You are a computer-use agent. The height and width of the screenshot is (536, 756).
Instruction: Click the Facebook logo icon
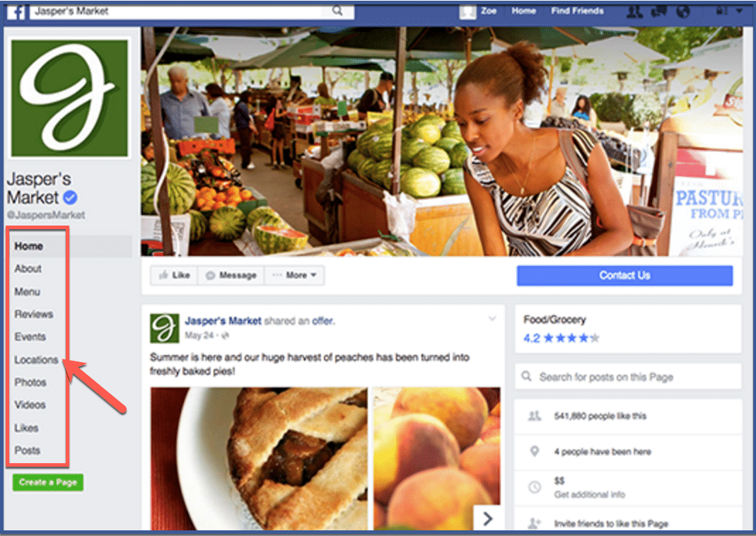tap(17, 11)
